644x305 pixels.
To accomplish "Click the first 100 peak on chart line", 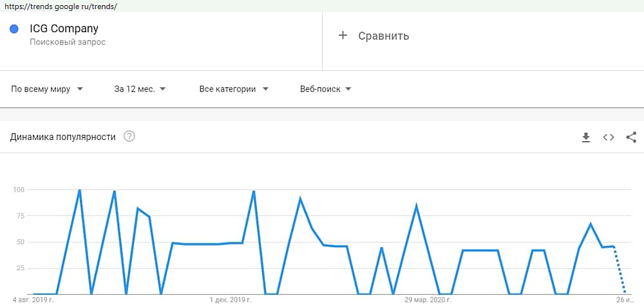I will click(x=79, y=190).
